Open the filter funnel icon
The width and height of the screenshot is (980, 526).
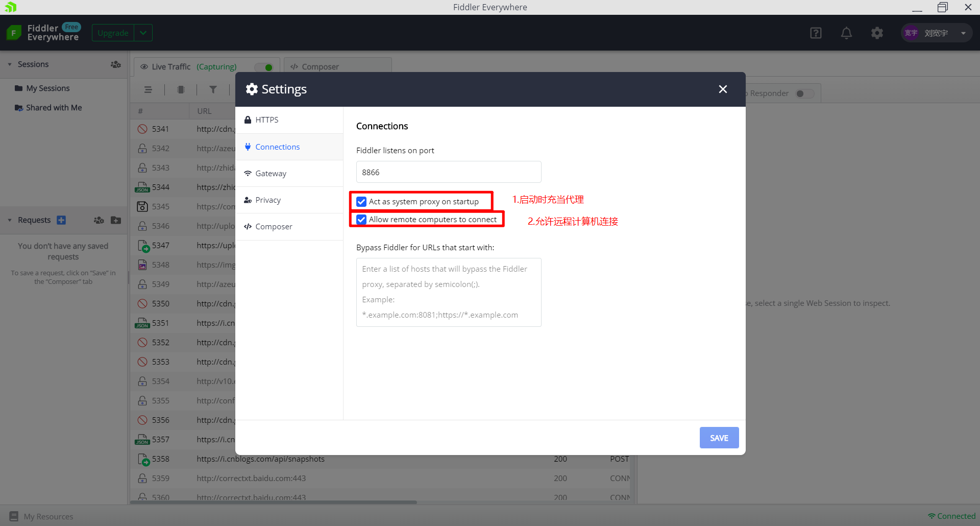pyautogui.click(x=213, y=90)
